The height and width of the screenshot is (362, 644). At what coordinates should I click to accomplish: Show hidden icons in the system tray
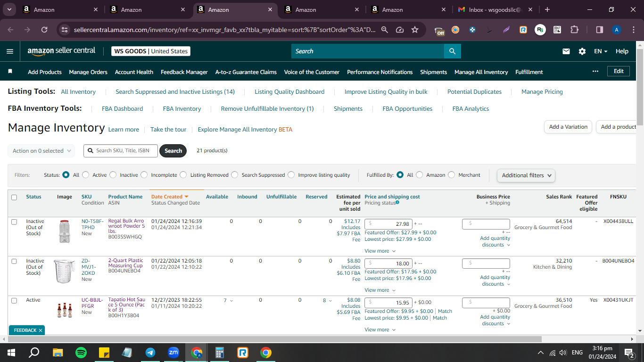[x=540, y=353]
